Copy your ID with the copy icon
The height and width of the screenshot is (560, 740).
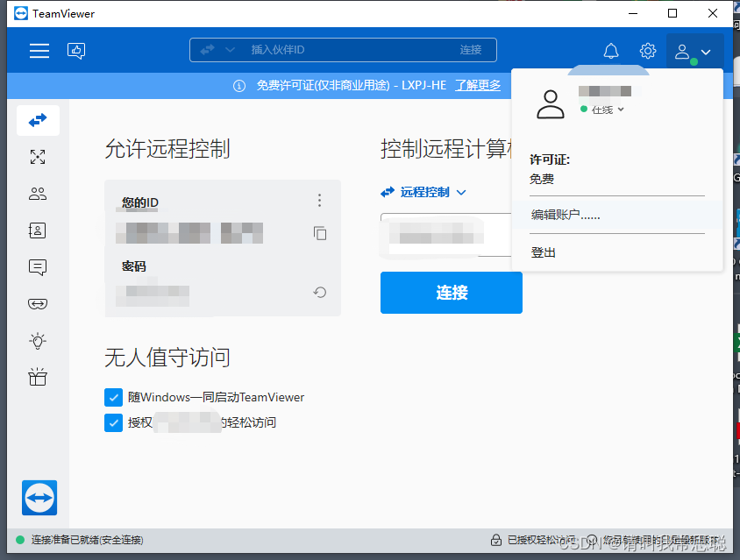320,233
